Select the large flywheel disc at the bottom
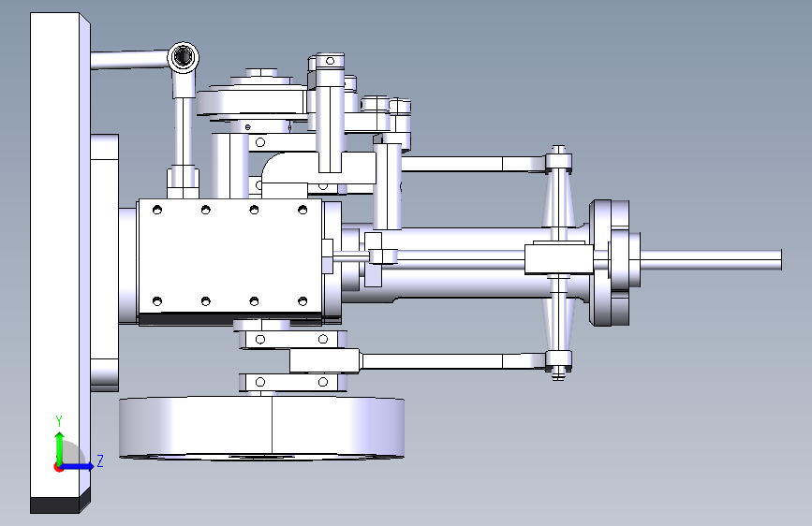Screen dimensions: 812x526 click(261, 428)
